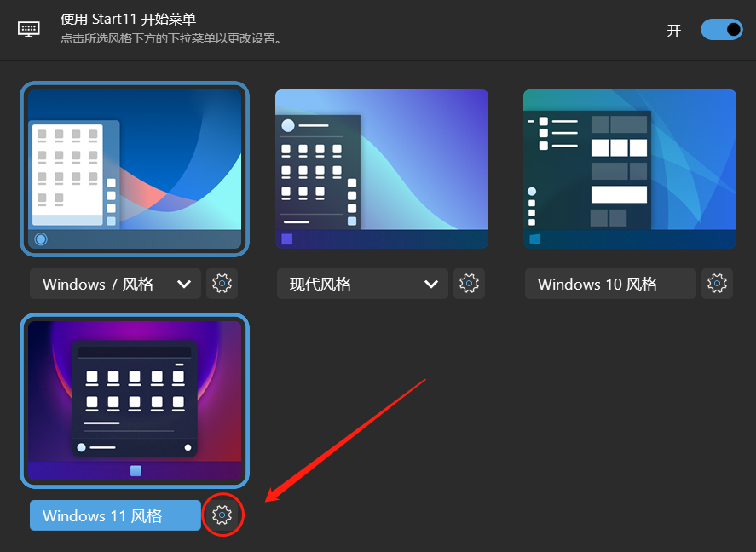Open settings gear for Windows 11 风格
756x552 pixels.
coord(222,515)
